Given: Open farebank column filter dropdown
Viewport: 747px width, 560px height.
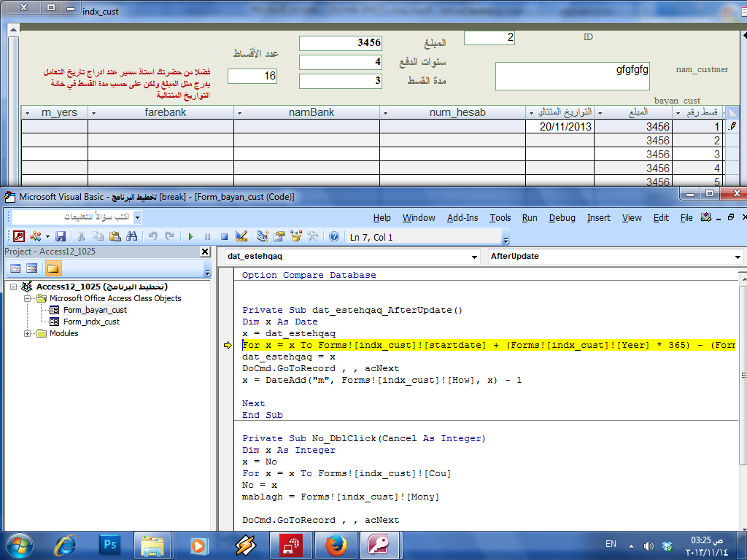Looking at the screenshot, I should [93, 113].
